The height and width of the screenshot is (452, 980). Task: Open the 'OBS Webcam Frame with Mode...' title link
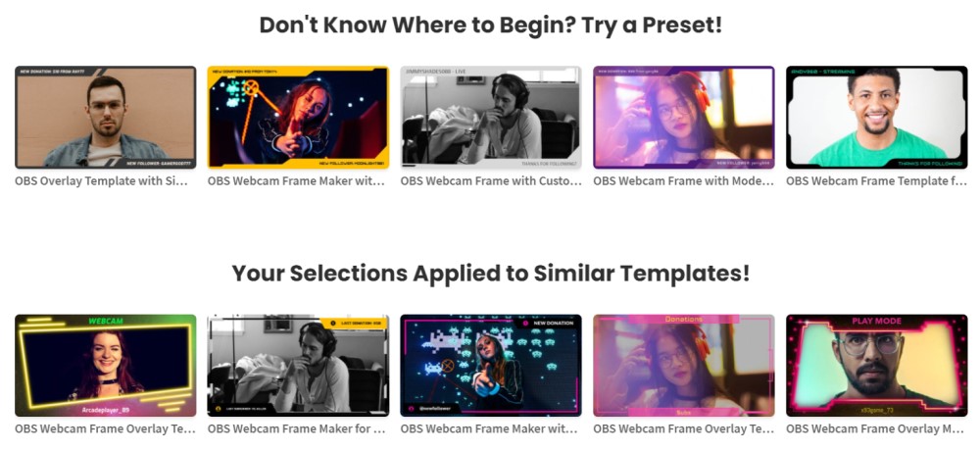click(x=684, y=181)
